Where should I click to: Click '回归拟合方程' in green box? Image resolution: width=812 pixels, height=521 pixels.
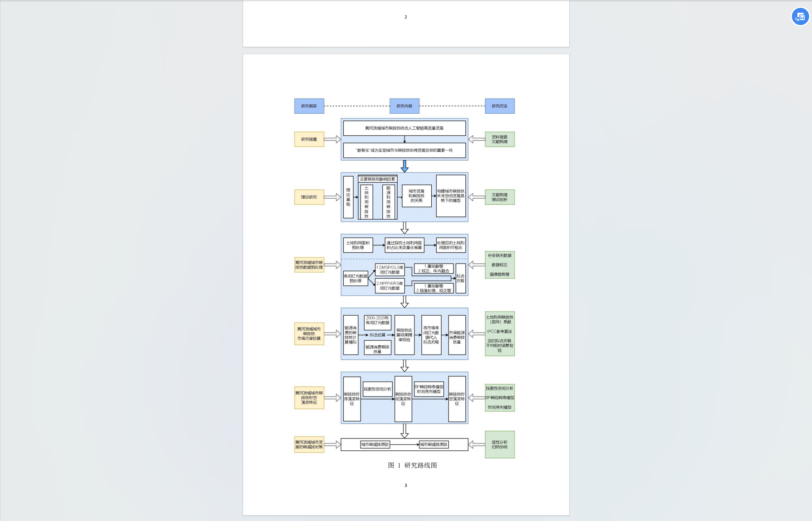pos(500,341)
